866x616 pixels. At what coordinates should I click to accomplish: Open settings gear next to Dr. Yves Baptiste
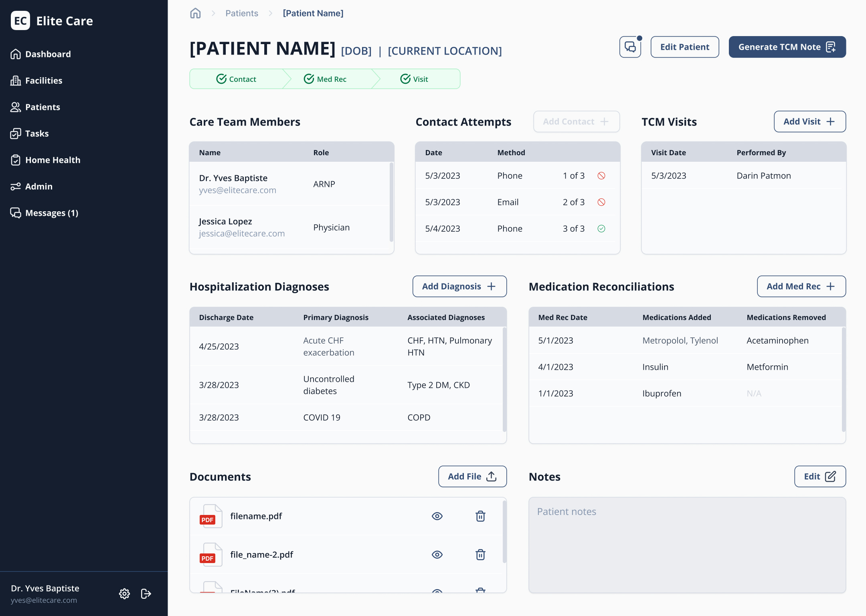coord(124,594)
